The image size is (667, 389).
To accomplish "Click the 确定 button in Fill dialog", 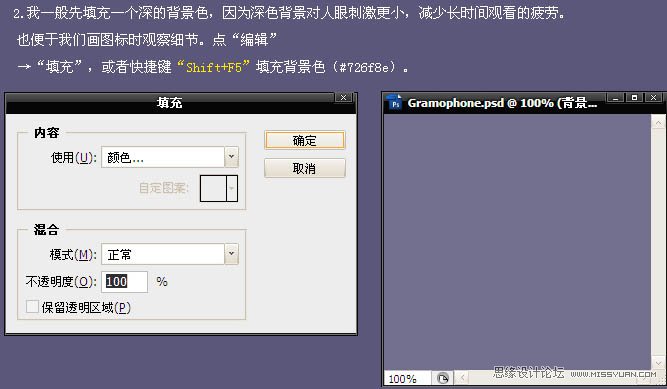I will 304,140.
